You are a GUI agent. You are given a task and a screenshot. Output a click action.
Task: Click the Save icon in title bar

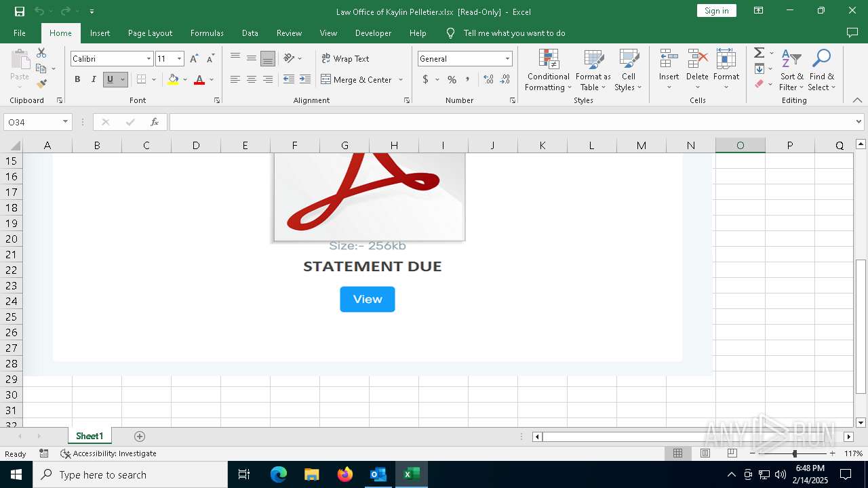pyautogui.click(x=20, y=12)
